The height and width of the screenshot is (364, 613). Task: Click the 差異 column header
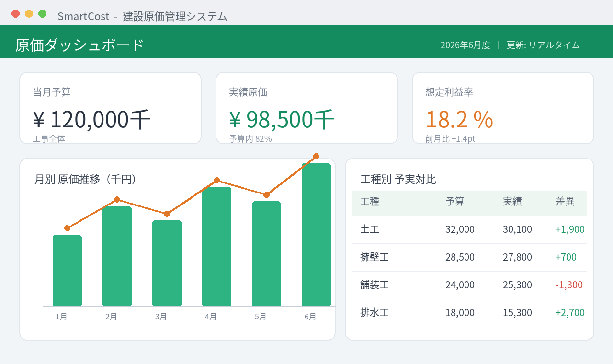coord(565,202)
